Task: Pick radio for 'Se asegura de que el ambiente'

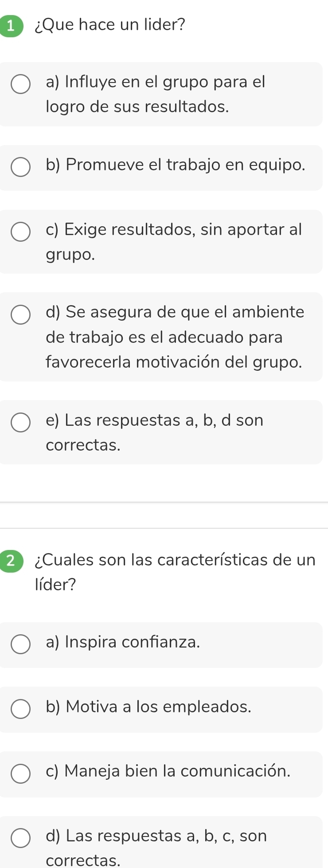Action: pyautogui.click(x=20, y=314)
